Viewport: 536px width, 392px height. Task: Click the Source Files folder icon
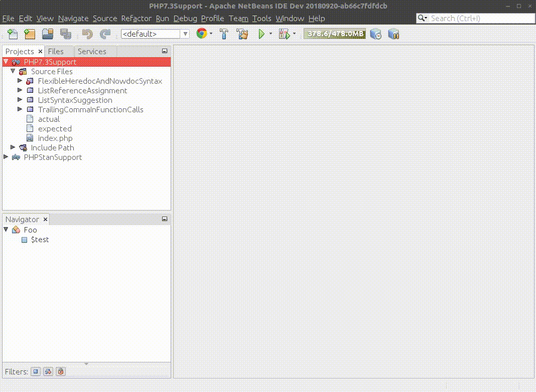tap(23, 71)
